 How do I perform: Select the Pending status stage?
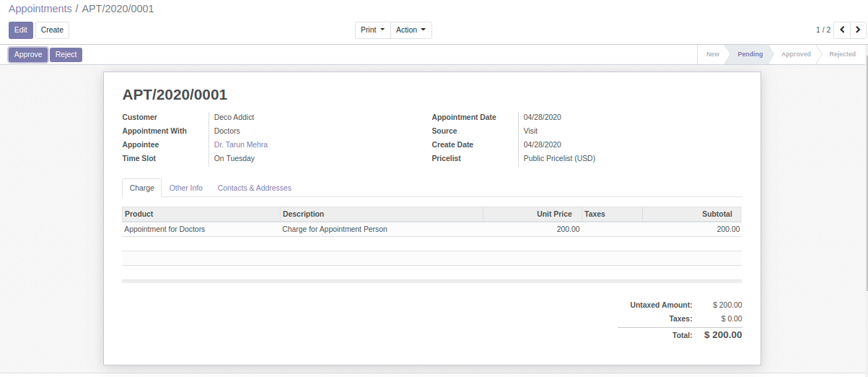coord(750,54)
